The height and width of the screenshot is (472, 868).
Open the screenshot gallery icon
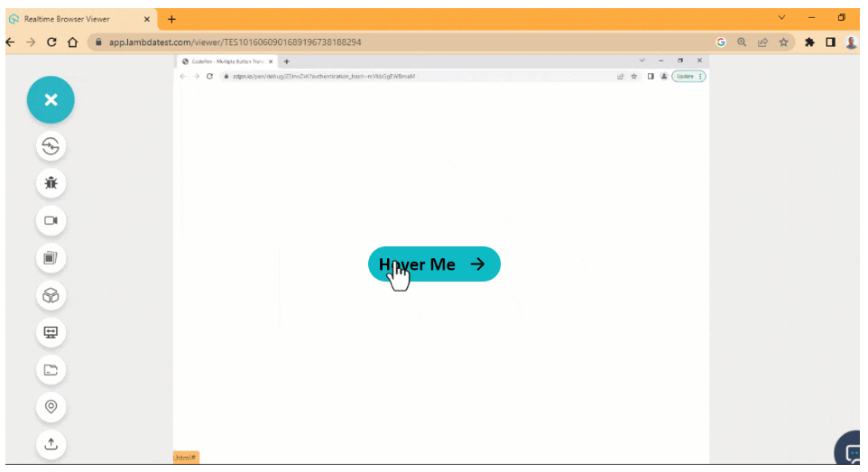[x=51, y=258]
